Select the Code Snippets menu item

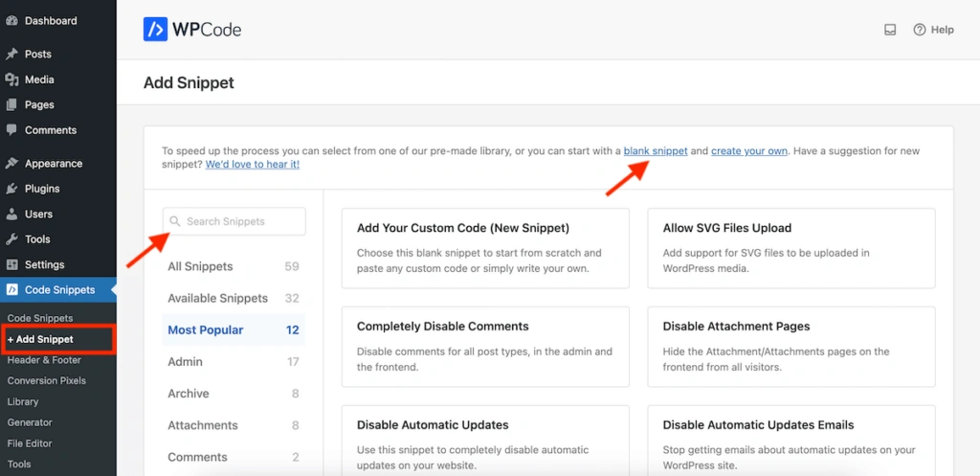tap(59, 289)
